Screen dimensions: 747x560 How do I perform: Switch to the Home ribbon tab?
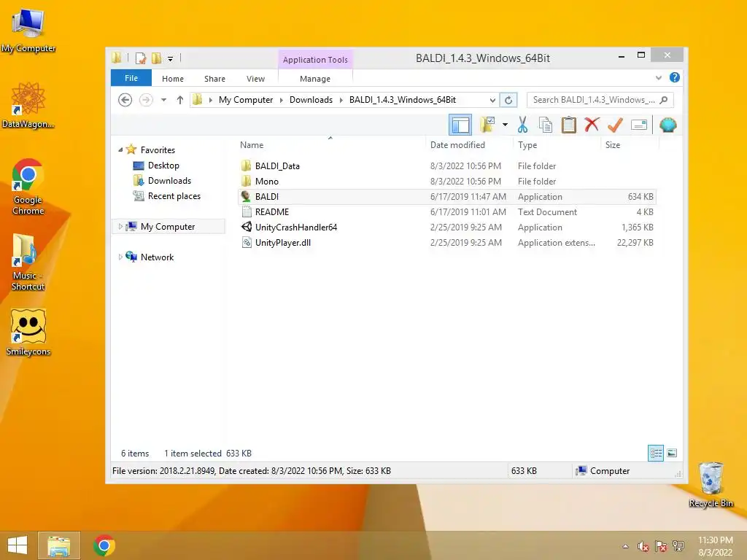pos(172,79)
